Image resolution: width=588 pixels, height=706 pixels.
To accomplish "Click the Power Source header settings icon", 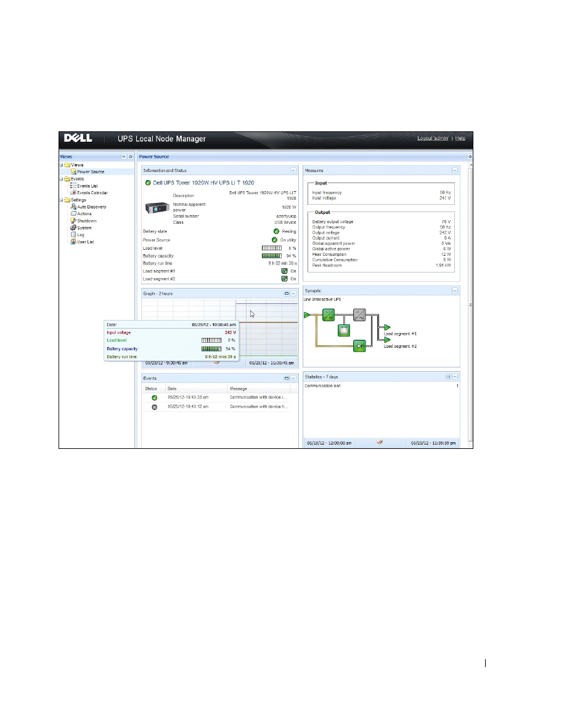I will point(470,157).
